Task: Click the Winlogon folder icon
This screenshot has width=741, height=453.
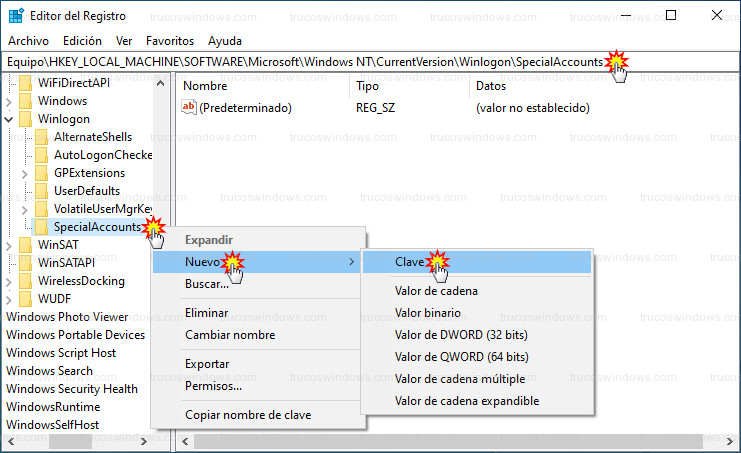Action: 25,119
